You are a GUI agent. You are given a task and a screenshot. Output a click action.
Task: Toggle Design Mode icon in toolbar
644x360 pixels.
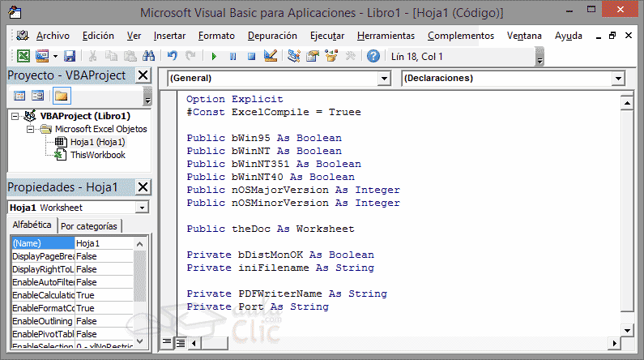(271, 56)
